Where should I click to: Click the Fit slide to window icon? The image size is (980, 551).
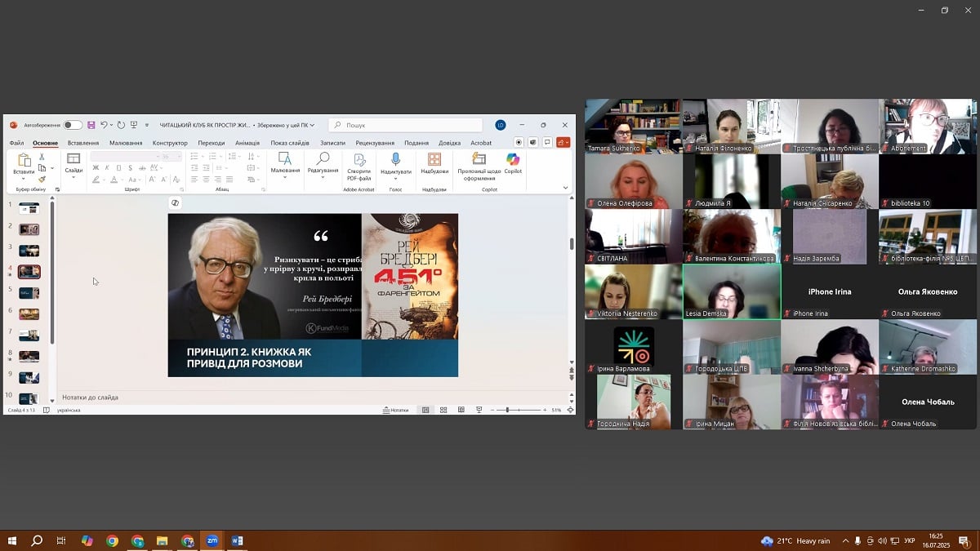570,410
